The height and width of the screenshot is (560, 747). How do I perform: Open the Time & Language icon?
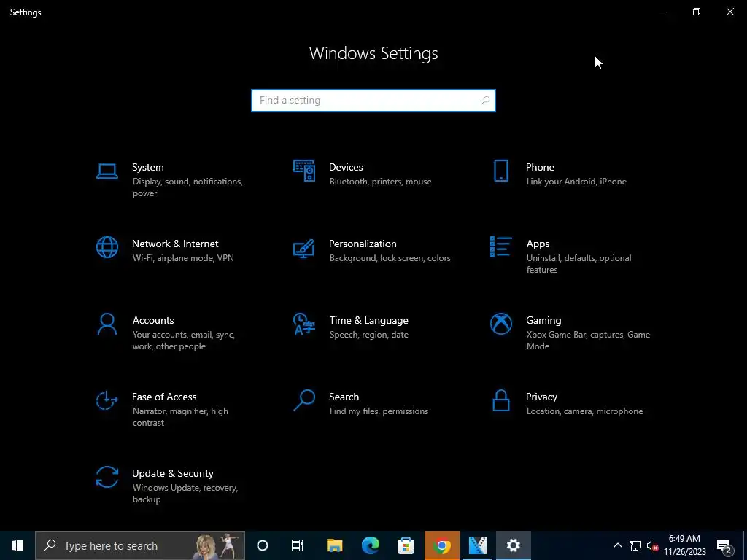304,324
